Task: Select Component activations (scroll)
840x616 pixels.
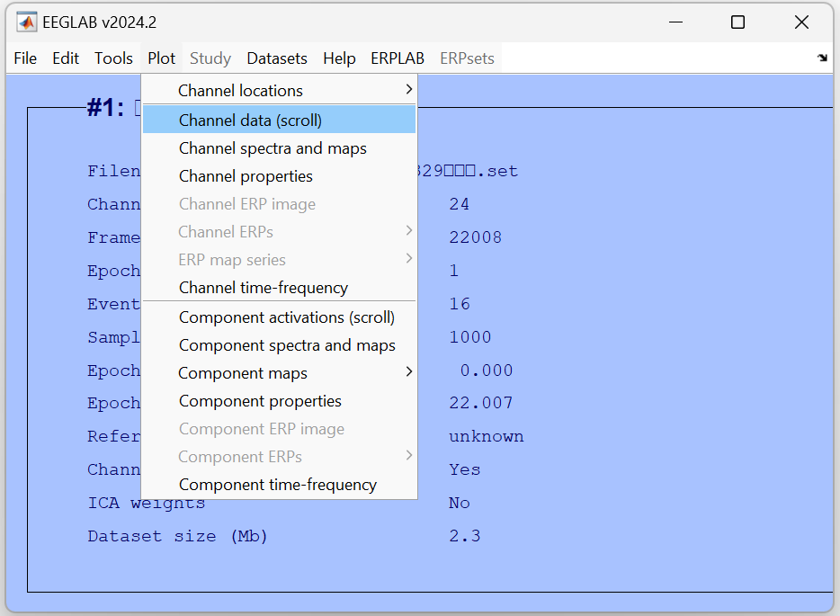Action: [x=279, y=317]
